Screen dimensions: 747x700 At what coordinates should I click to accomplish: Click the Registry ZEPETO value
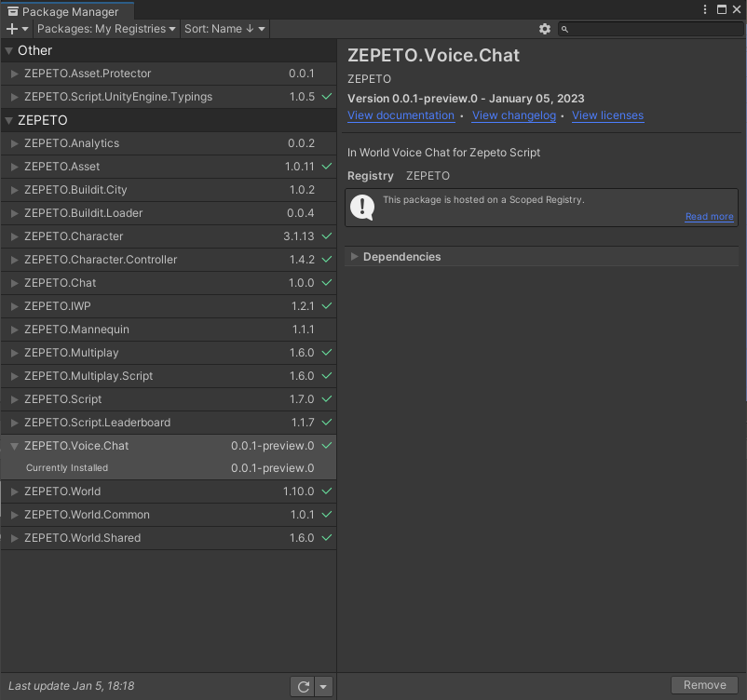click(x=428, y=176)
